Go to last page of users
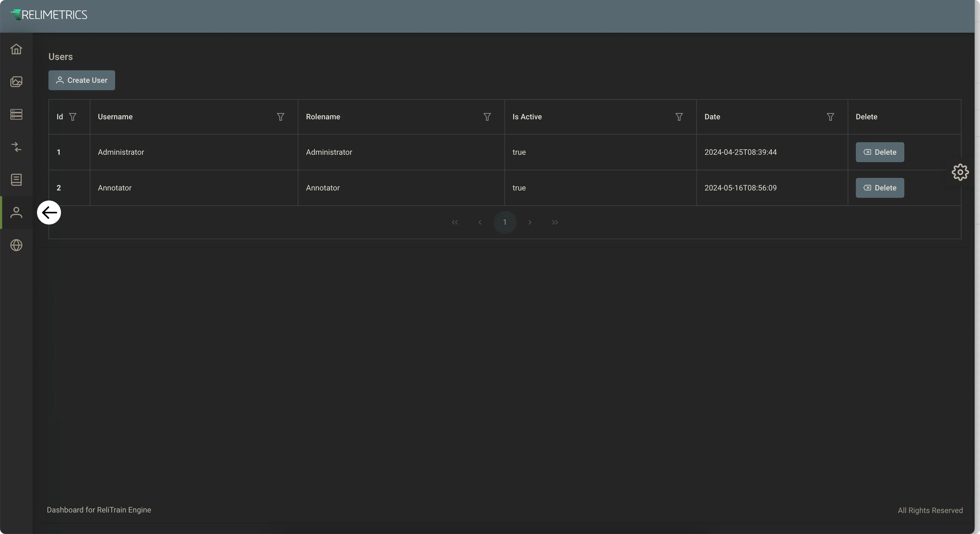The width and height of the screenshot is (980, 534). 555,222
